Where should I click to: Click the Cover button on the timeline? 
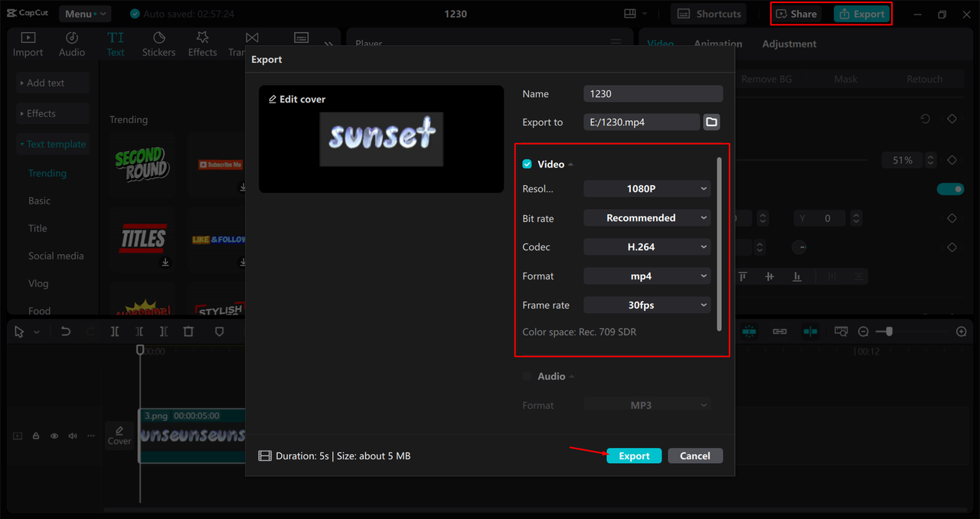coord(119,435)
